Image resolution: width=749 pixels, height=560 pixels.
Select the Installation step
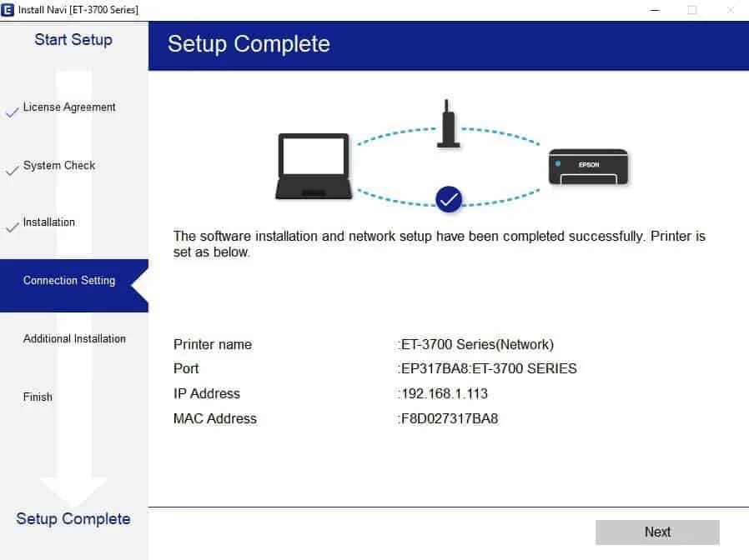pos(48,222)
